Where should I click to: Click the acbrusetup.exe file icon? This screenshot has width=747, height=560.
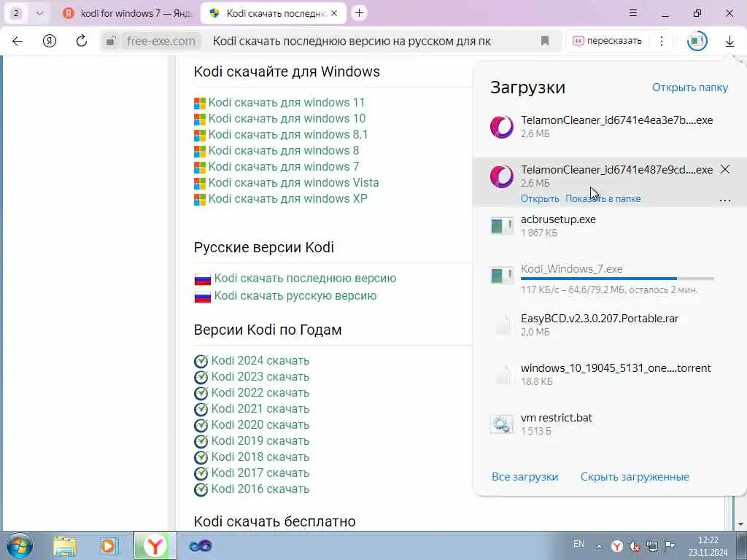[502, 226]
